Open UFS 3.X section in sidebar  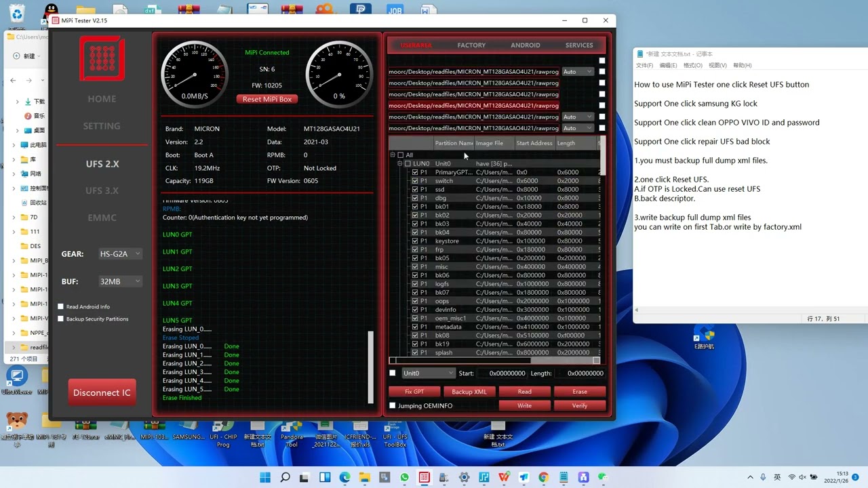(102, 190)
